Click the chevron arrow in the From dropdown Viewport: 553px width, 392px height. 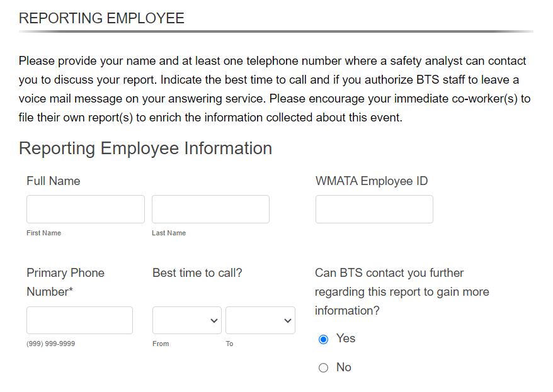pyautogui.click(x=214, y=320)
